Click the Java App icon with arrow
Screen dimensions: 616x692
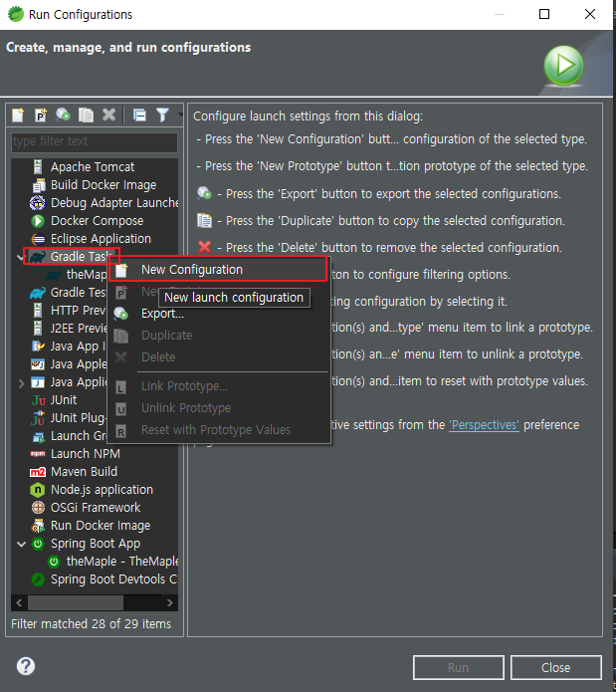tap(38, 346)
